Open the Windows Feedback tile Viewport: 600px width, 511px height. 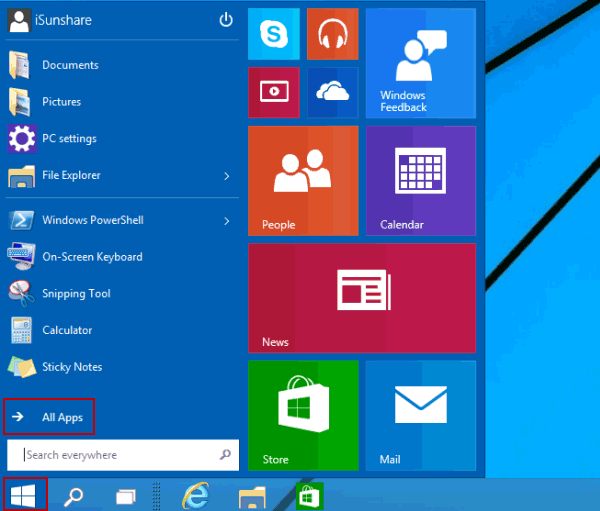click(421, 63)
